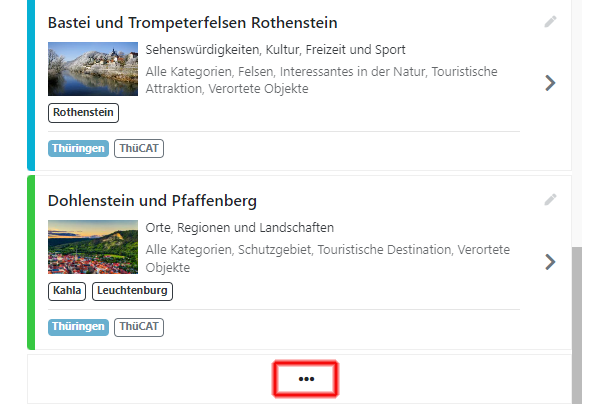Click Thüringen badge on the Dohlenstein card
The width and height of the screenshot is (616, 414).
coord(78,327)
